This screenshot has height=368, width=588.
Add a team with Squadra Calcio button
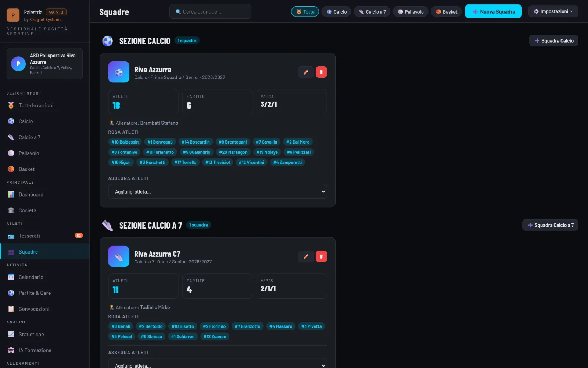pos(553,41)
